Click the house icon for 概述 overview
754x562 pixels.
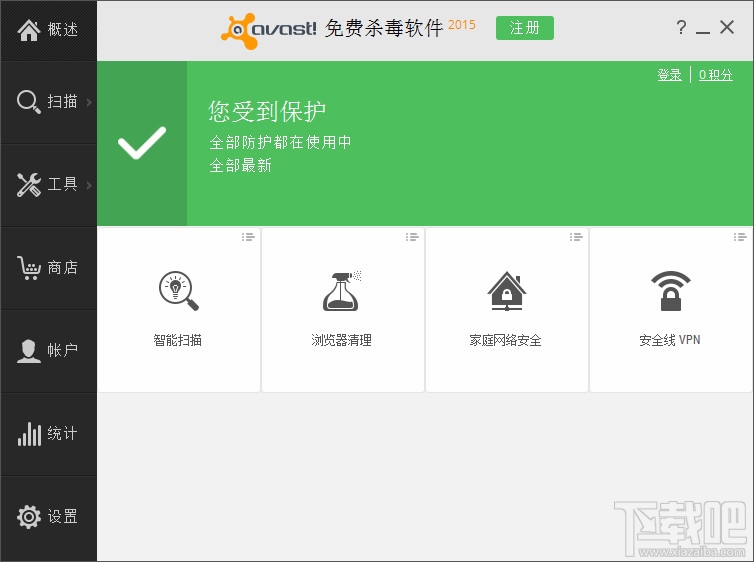click(x=29, y=30)
